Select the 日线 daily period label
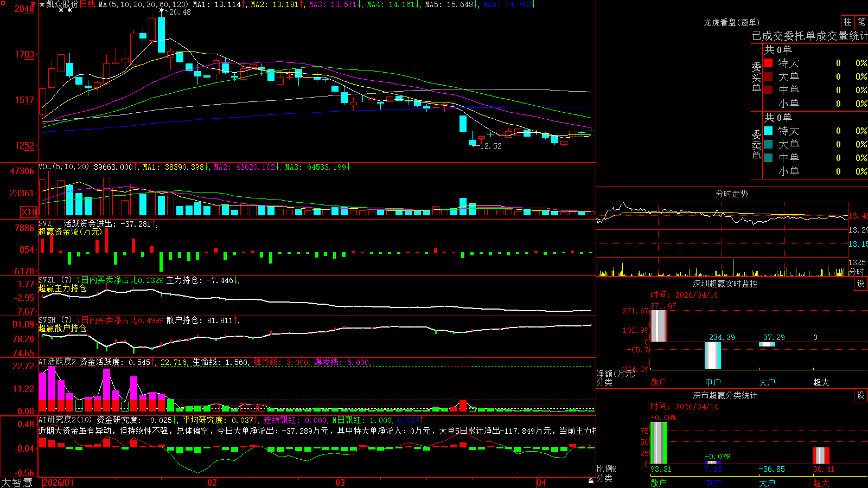 coord(87,4)
